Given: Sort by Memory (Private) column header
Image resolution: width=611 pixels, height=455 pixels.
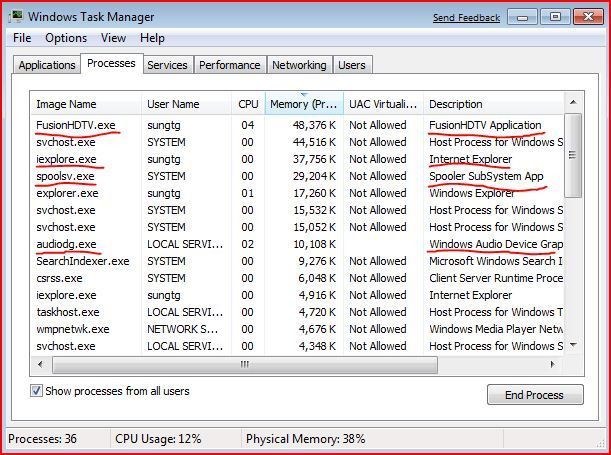Looking at the screenshot, I should pos(304,104).
